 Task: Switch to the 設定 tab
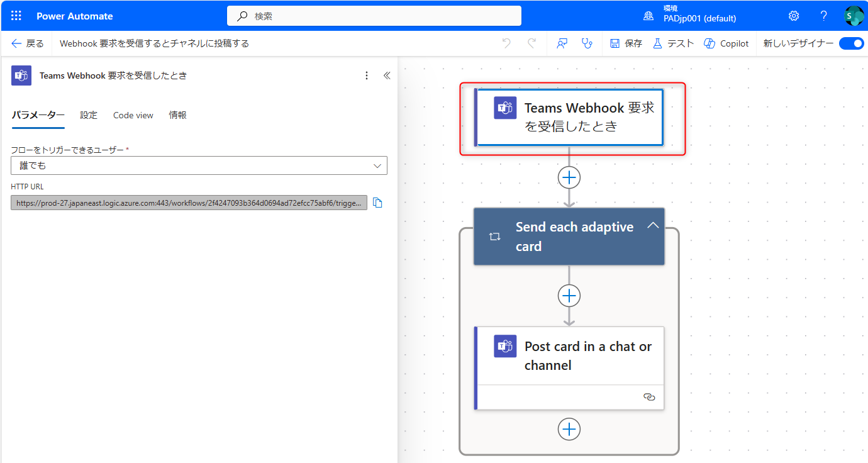(89, 115)
